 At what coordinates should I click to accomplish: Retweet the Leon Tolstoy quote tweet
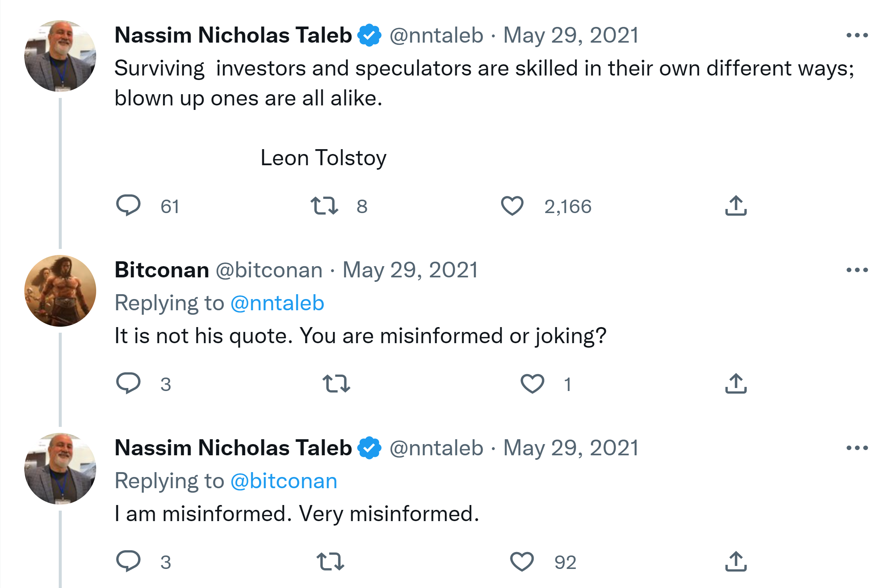(x=324, y=206)
